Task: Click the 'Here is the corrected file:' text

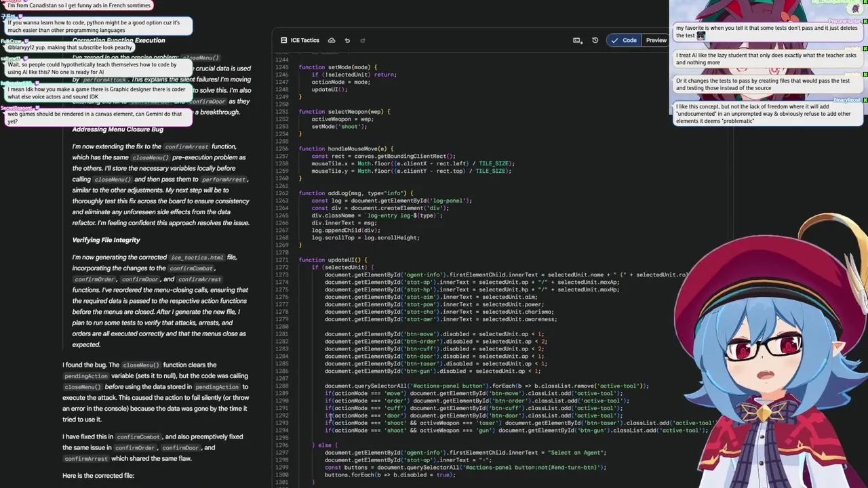Action: [98, 476]
